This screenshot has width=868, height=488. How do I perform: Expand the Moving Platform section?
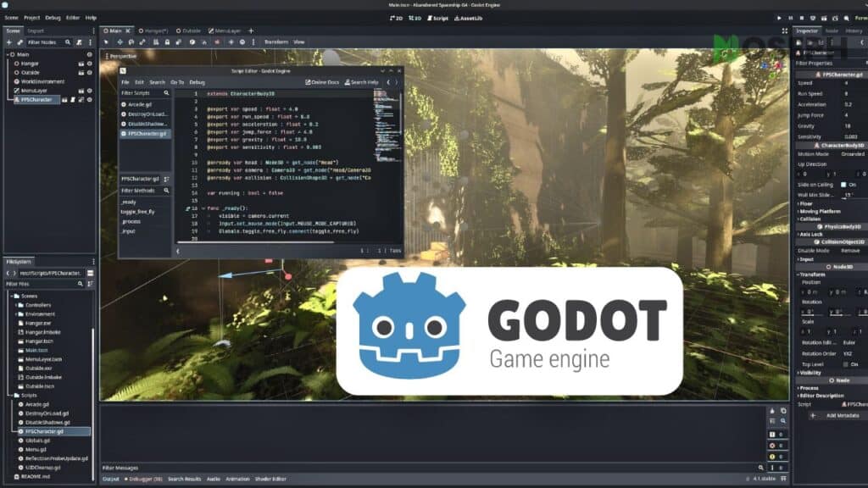coord(819,211)
